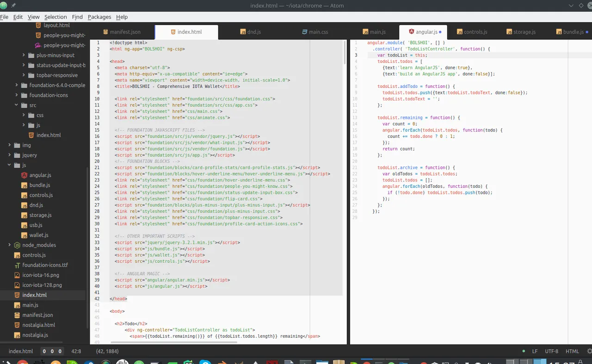Click the JSON icon beside manifest.json in tree

click(x=18, y=315)
